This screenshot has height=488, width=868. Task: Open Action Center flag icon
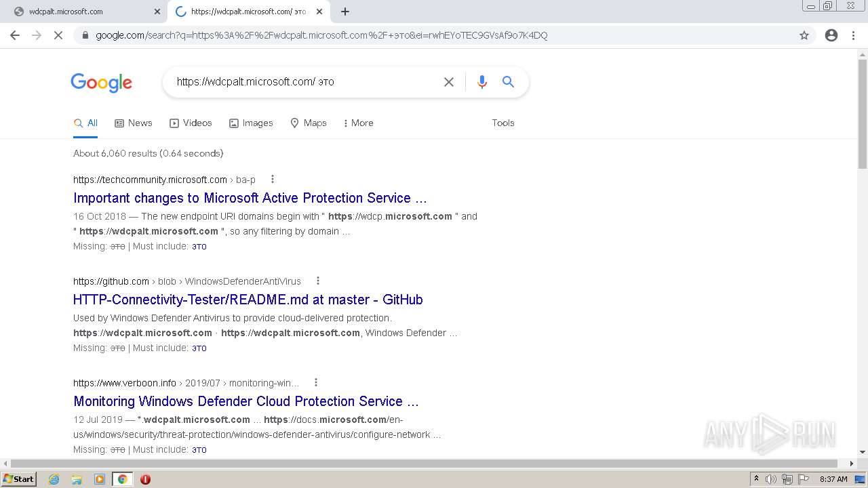coord(804,479)
